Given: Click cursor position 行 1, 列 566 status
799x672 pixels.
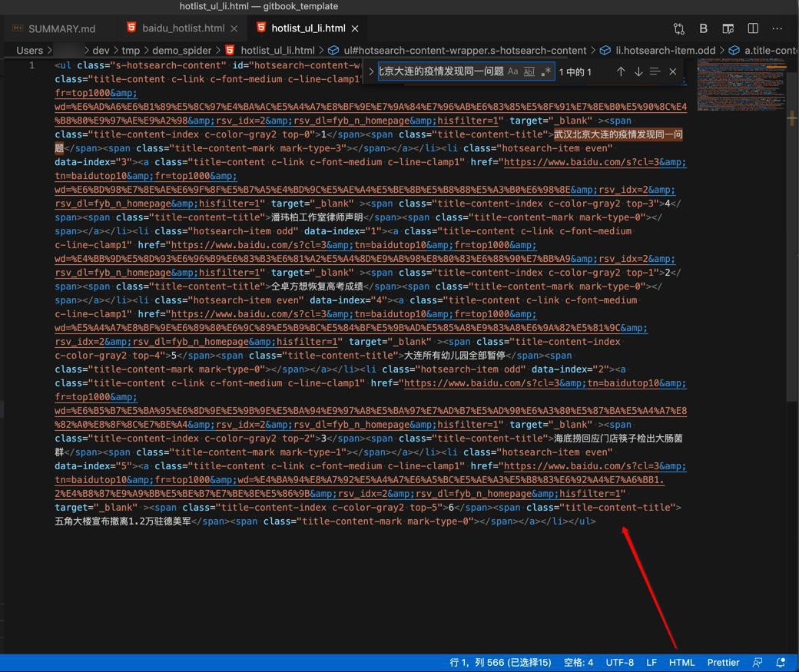Looking at the screenshot, I should coord(500,662).
